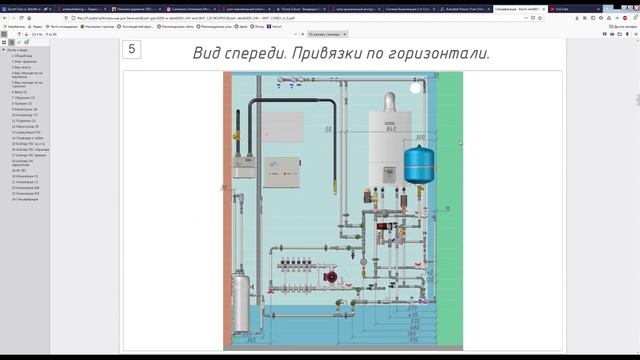Open outline item 2 "Вид: проекции"

[x=24, y=62]
